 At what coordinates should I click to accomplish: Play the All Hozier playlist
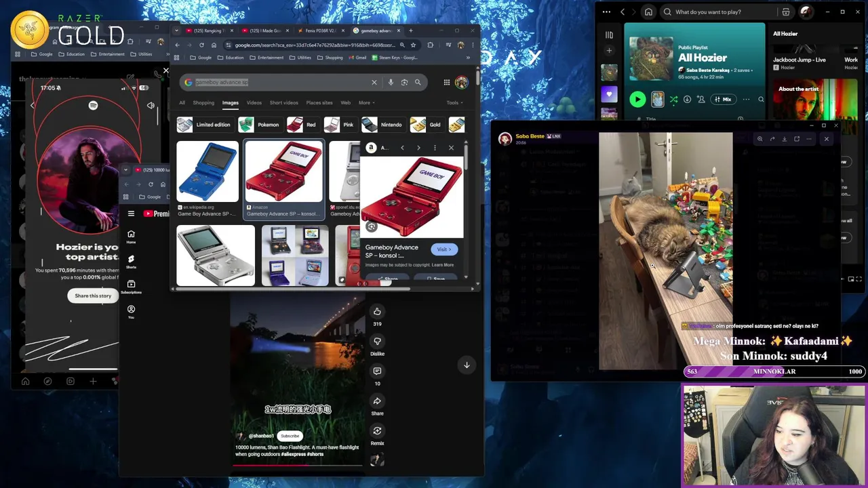[x=637, y=100]
